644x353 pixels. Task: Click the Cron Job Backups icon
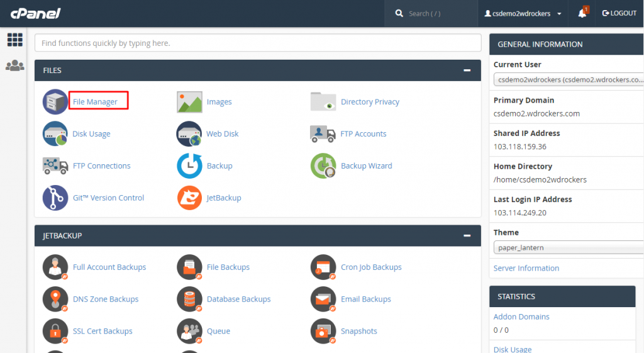(x=323, y=267)
